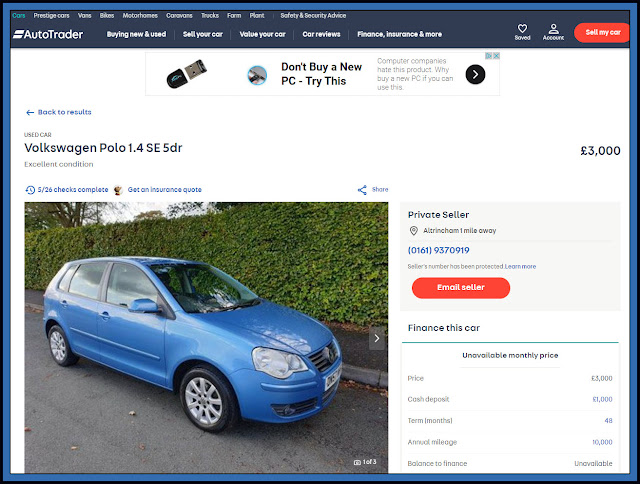
Task: Open Car reviews menu
Action: click(321, 34)
